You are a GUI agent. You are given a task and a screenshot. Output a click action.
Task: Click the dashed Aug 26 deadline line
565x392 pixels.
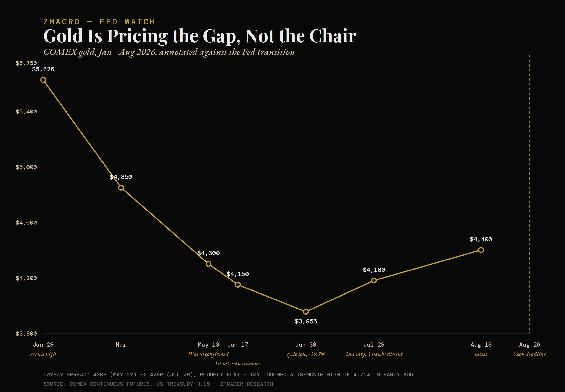530,194
